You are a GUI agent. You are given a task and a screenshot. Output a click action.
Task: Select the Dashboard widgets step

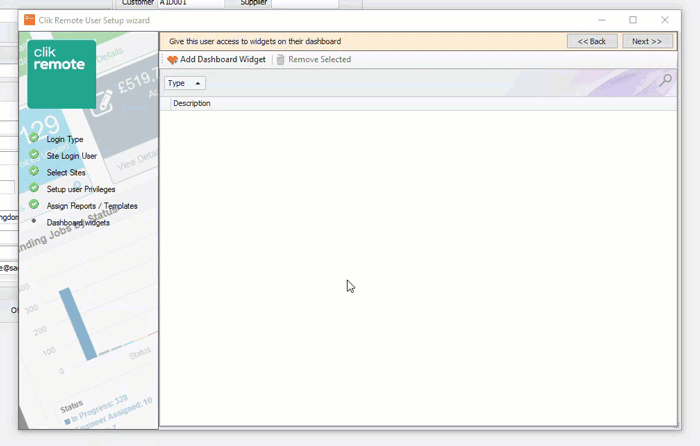pos(78,222)
